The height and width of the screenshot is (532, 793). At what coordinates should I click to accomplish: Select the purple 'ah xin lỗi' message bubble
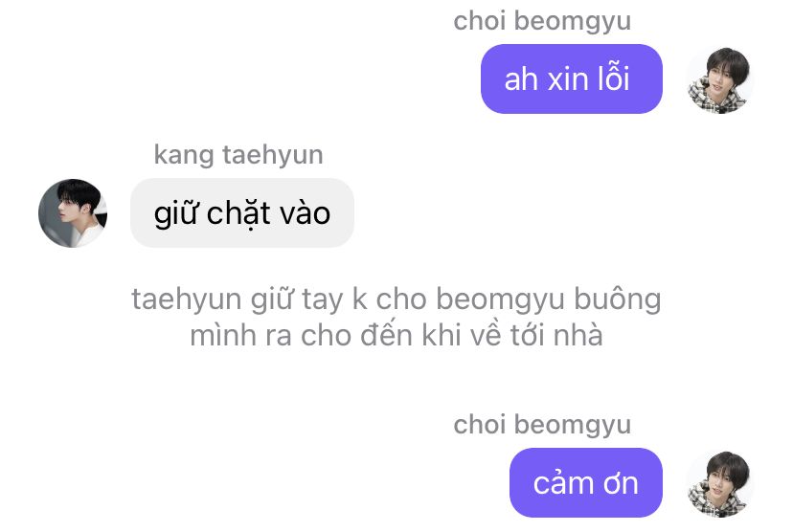pyautogui.click(x=572, y=78)
